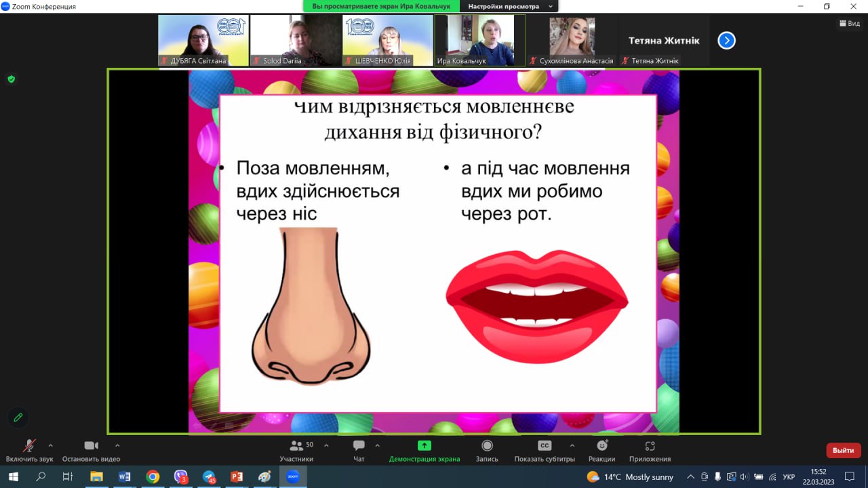The image size is (868, 488).
Task: Open PowerPoint from the Windows taskbar
Action: 237,476
